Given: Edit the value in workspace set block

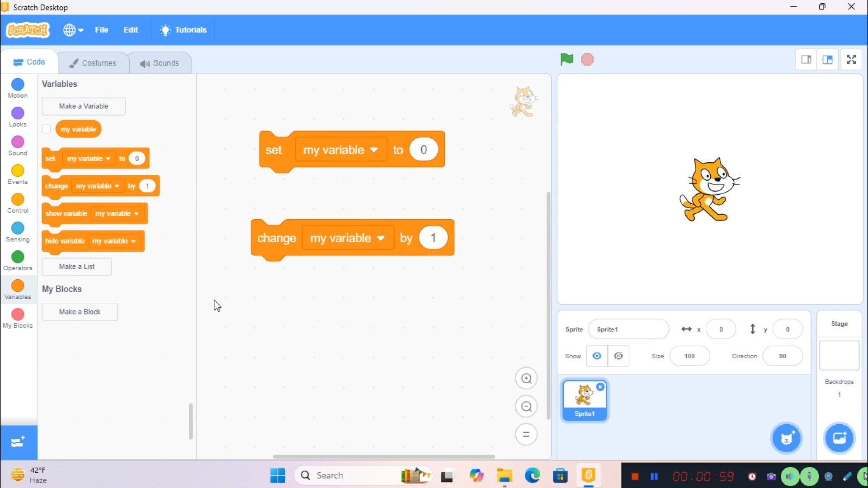Looking at the screenshot, I should point(424,150).
